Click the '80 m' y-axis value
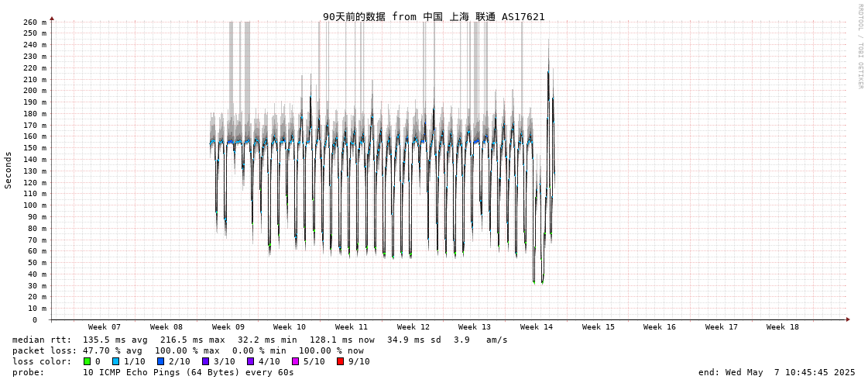This screenshot has width=868, height=383. tap(38, 229)
